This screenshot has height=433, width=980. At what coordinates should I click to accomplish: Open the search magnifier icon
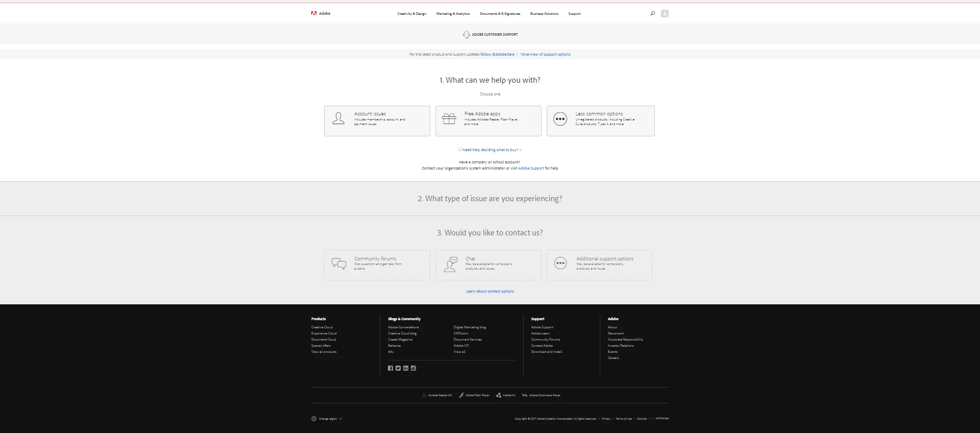(653, 13)
